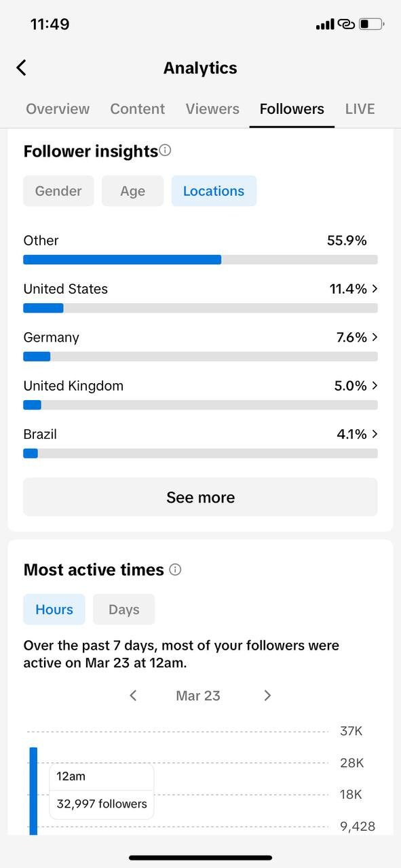The width and height of the screenshot is (401, 868).
Task: Tap the back arrow icon
Action: [22, 68]
